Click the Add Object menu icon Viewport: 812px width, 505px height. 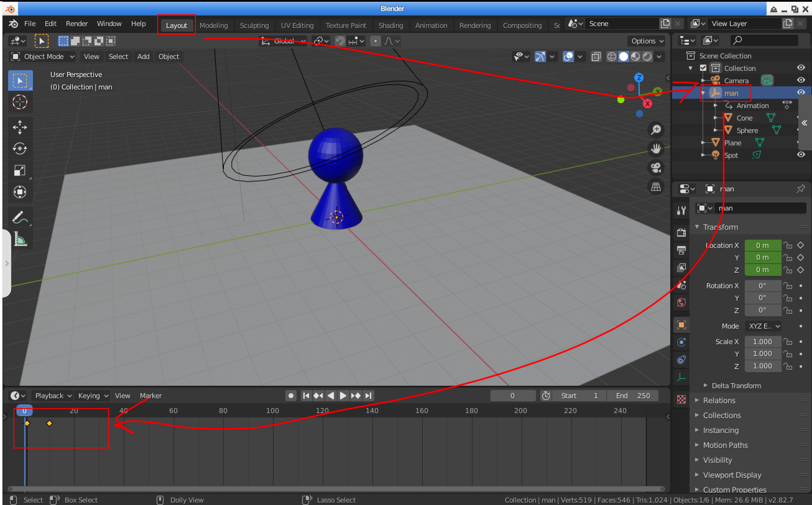point(143,57)
